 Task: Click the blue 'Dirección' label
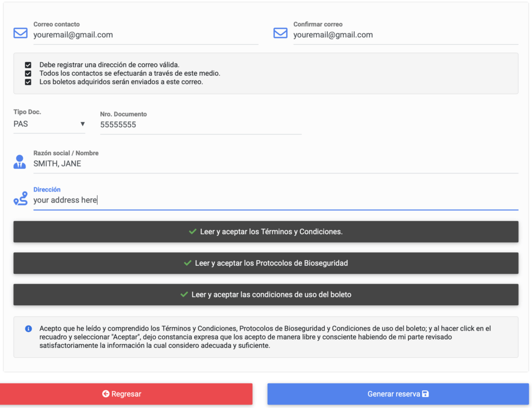(47, 189)
